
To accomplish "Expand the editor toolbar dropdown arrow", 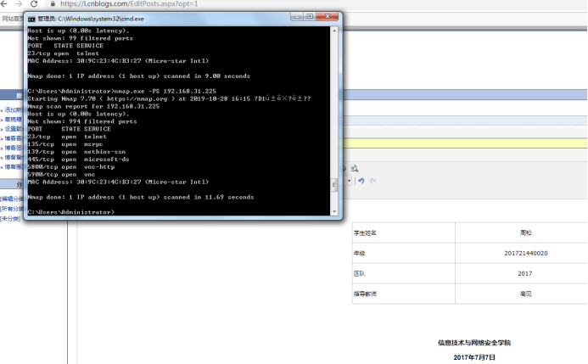I will [349, 181].
